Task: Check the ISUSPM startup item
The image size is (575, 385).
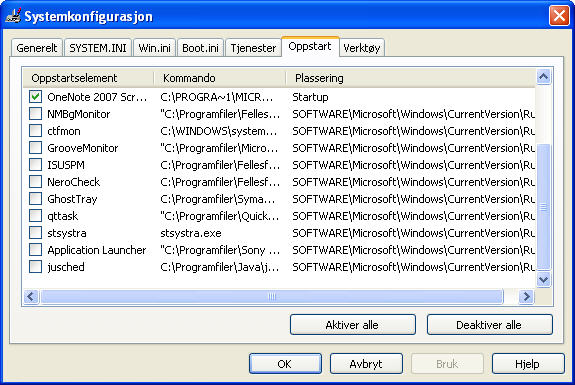Action: click(x=35, y=165)
